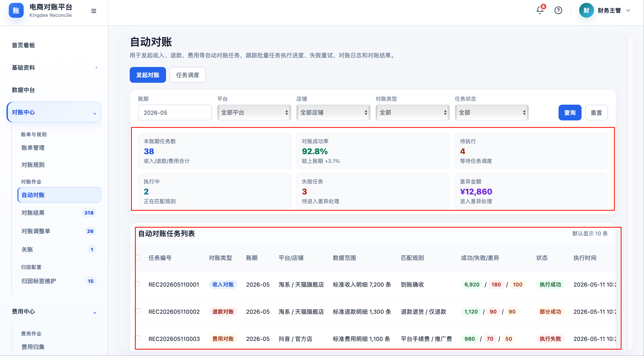Click the 失败任务 3 stat card
This screenshot has width=644, height=356.
[x=373, y=191]
